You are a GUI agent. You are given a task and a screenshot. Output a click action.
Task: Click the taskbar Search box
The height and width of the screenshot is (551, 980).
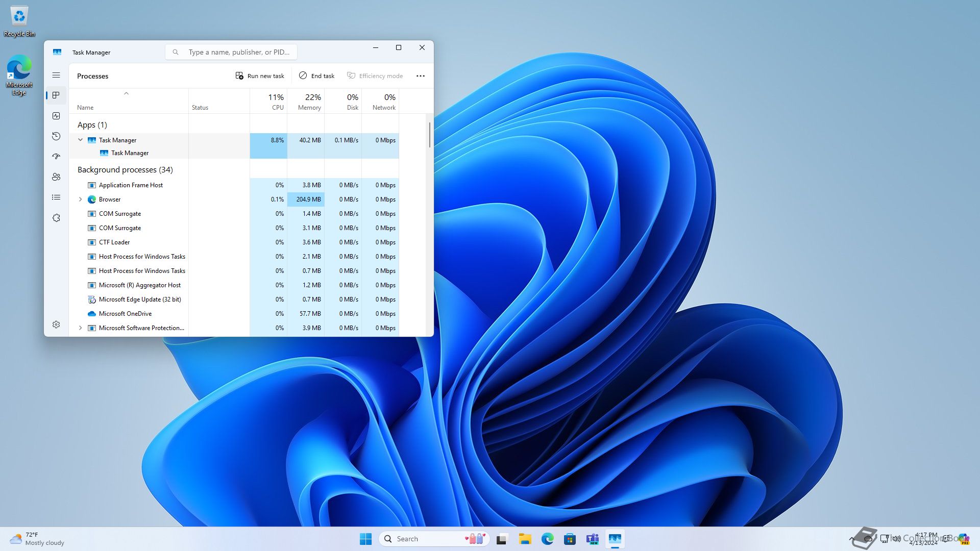(x=434, y=539)
